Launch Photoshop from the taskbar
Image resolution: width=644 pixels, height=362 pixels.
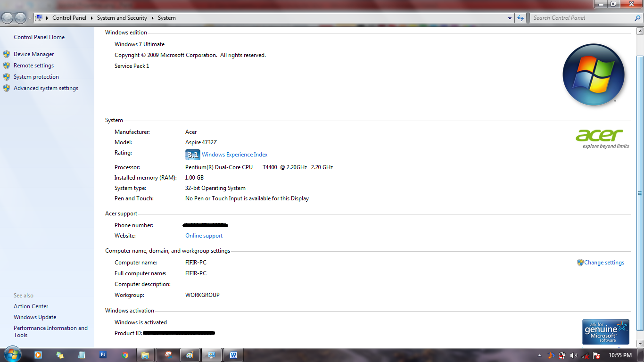click(103, 355)
